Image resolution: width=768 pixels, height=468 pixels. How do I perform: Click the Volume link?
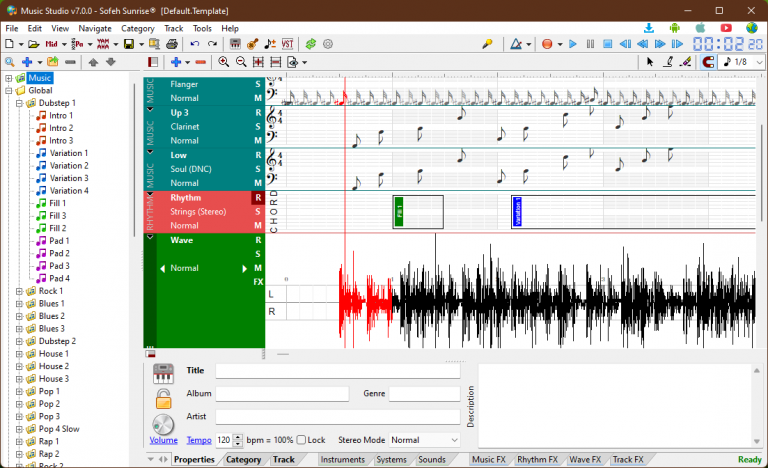click(163, 440)
